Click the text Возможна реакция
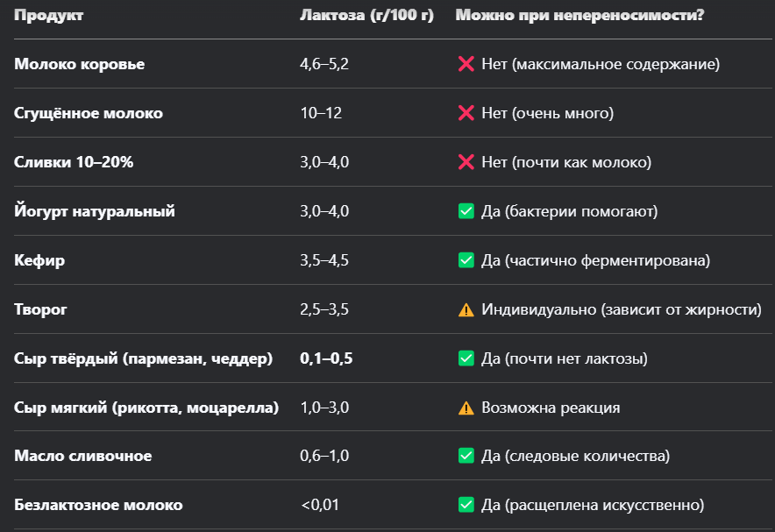 tap(551, 408)
